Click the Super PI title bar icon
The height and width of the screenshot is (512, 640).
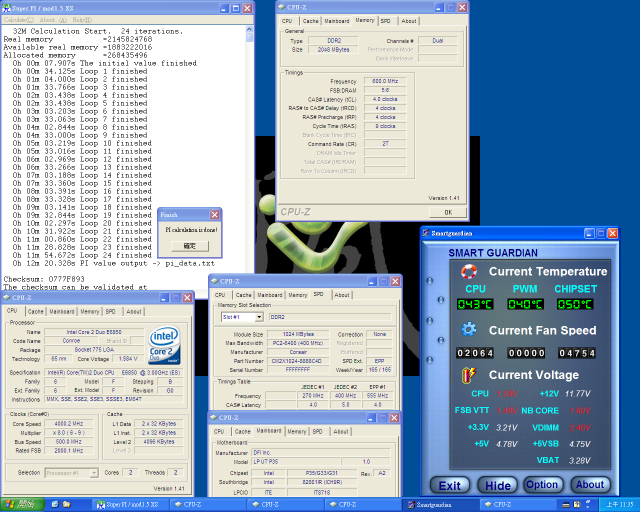(x=7, y=8)
